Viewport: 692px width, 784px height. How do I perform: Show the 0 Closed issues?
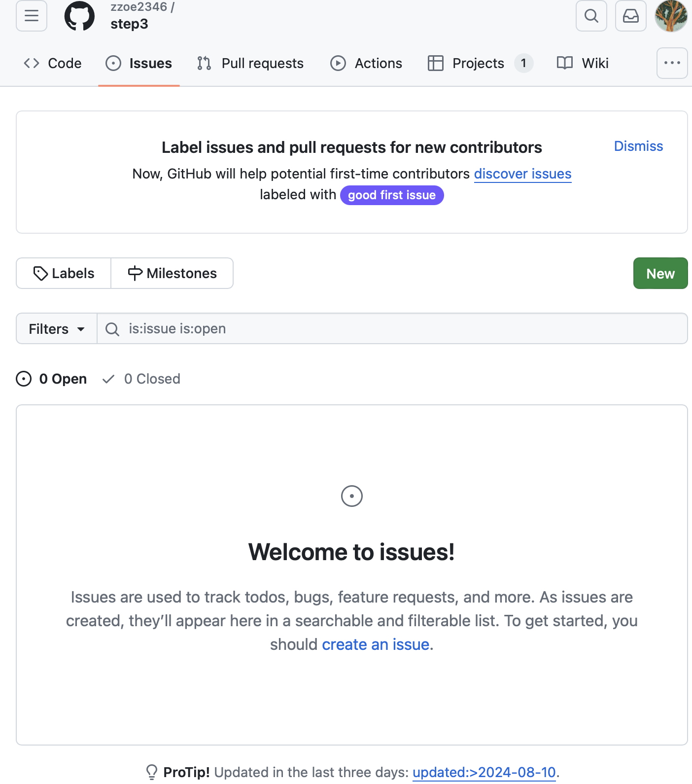(x=141, y=379)
